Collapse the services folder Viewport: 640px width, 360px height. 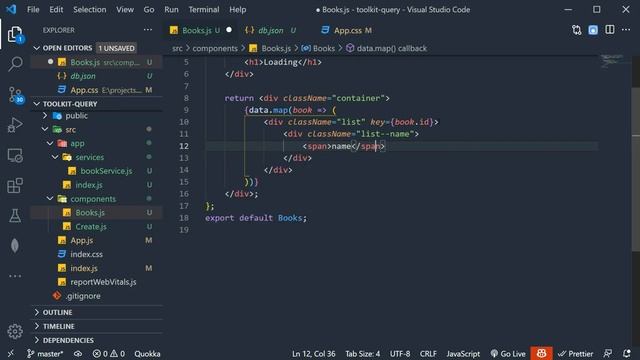97,157
